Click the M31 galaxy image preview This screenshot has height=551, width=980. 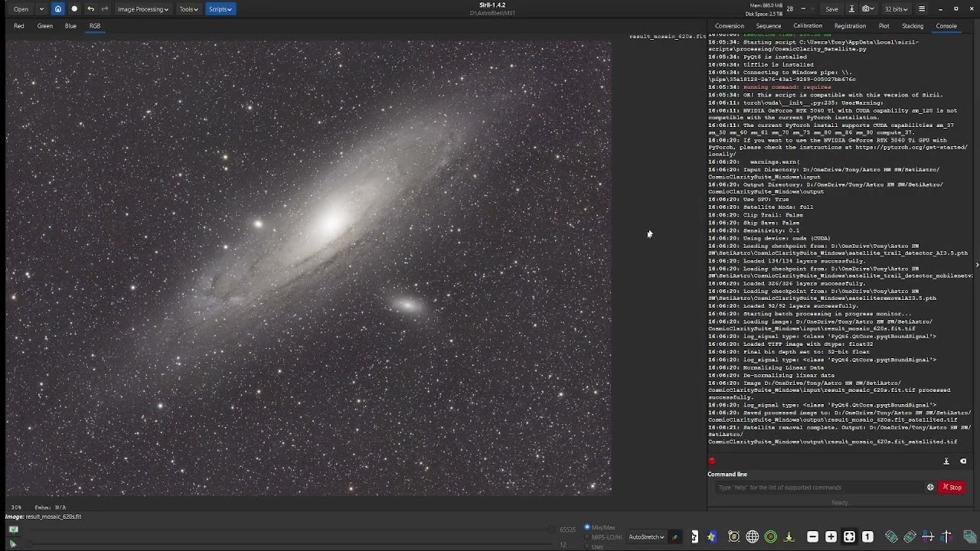(x=309, y=268)
